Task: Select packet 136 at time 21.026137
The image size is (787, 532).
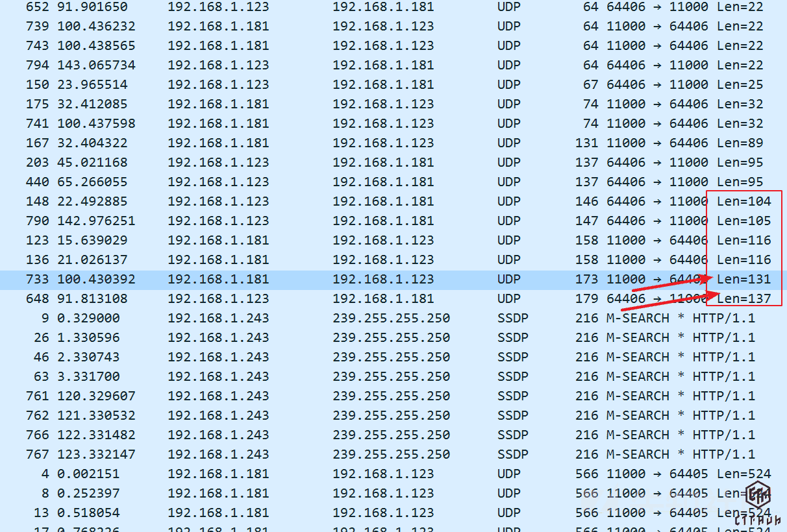Action: 390,260
